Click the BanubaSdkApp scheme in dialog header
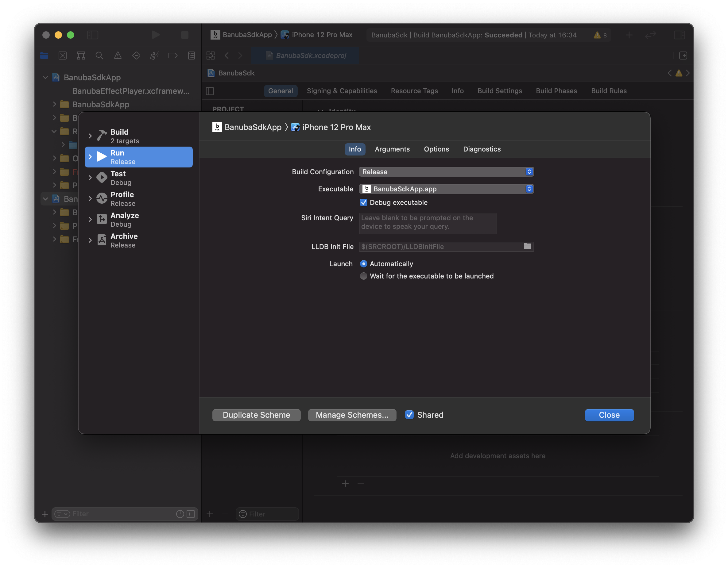This screenshot has width=728, height=568. click(247, 127)
